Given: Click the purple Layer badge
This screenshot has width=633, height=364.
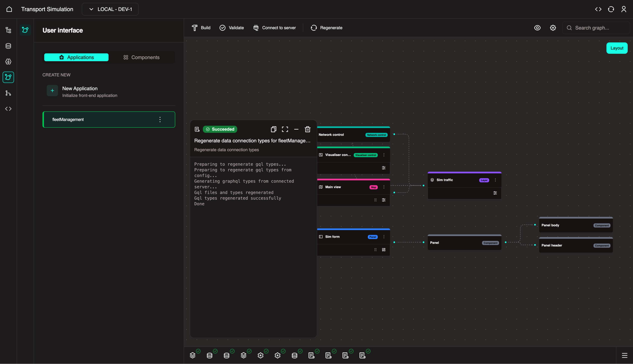Looking at the screenshot, I should tap(484, 180).
